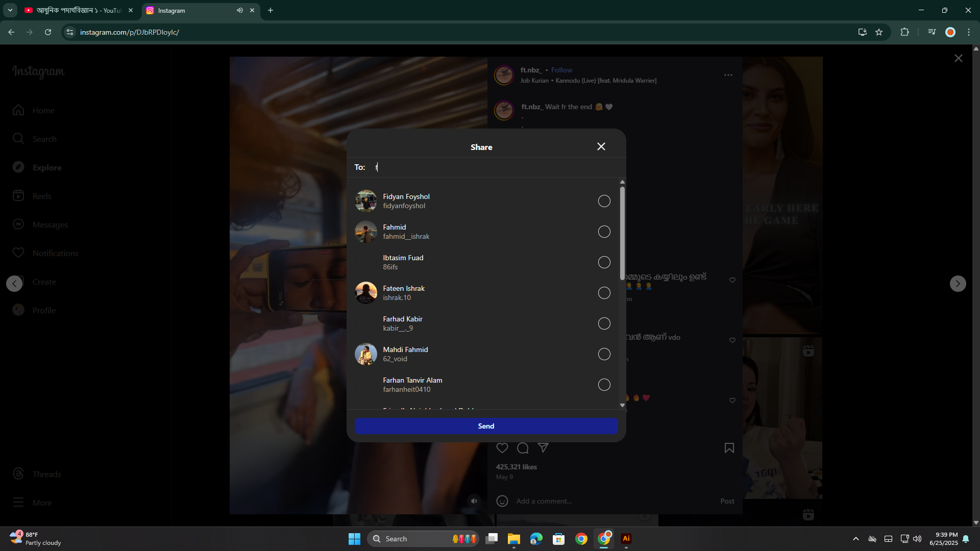
Task: Select Fateen Ishrak recipient circle
Action: coord(604,293)
